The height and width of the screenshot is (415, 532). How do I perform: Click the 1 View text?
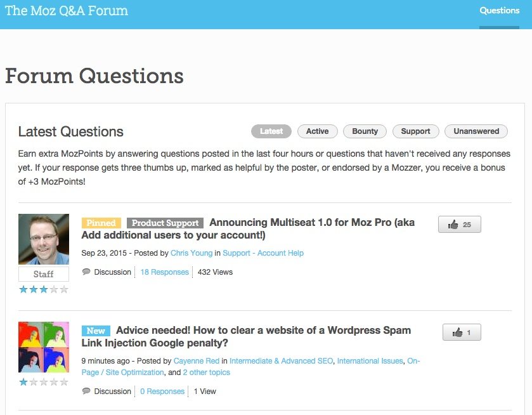(x=205, y=392)
